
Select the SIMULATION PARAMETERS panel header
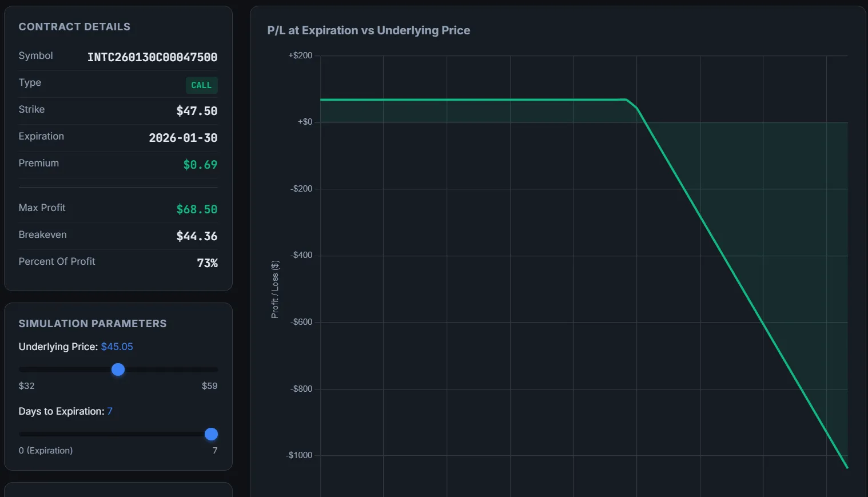[93, 323]
